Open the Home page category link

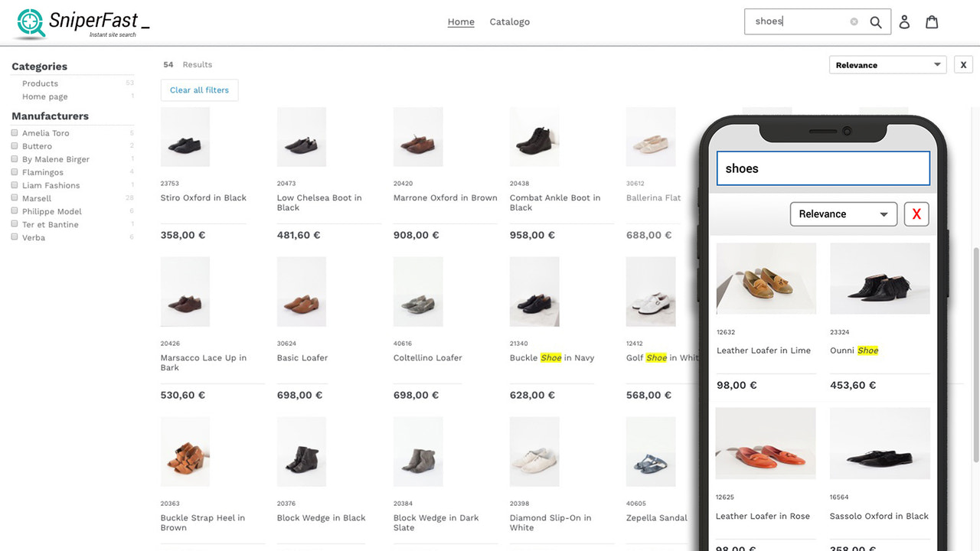44,96
